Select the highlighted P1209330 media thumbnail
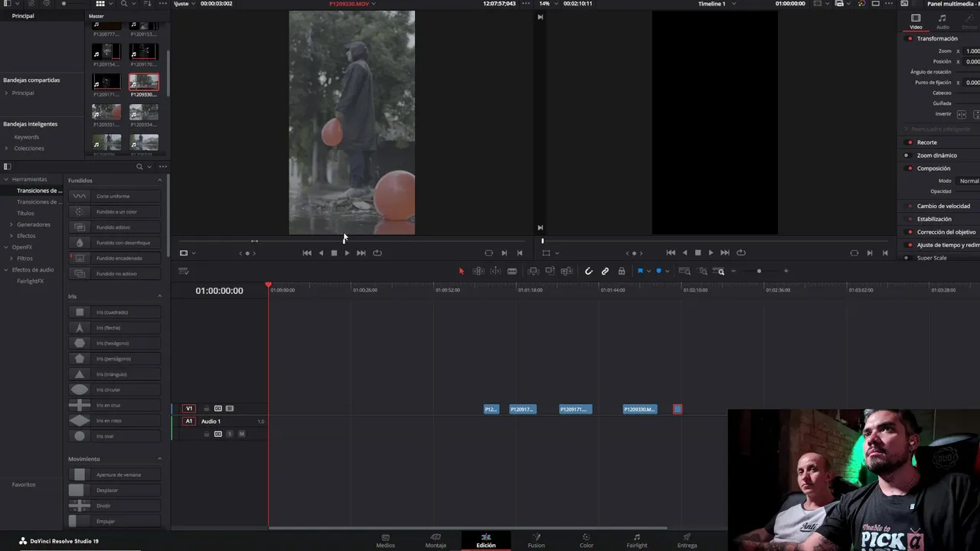This screenshot has width=980, height=551. click(144, 81)
